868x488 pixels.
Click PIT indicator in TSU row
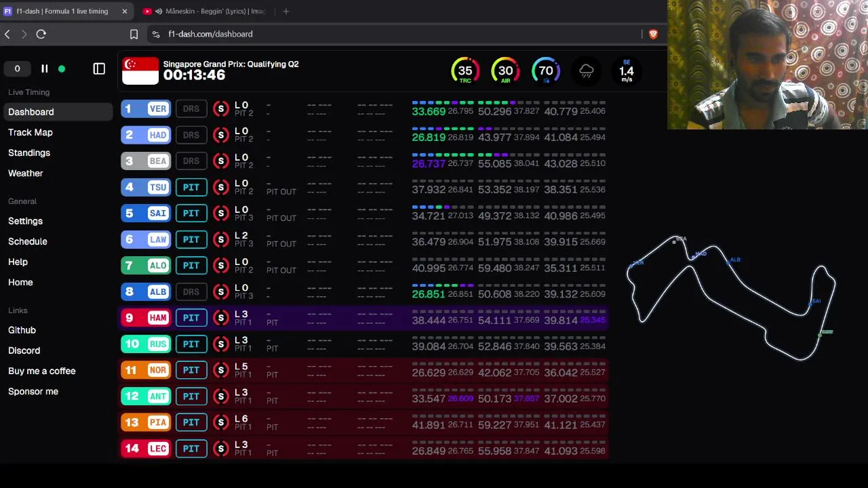191,187
